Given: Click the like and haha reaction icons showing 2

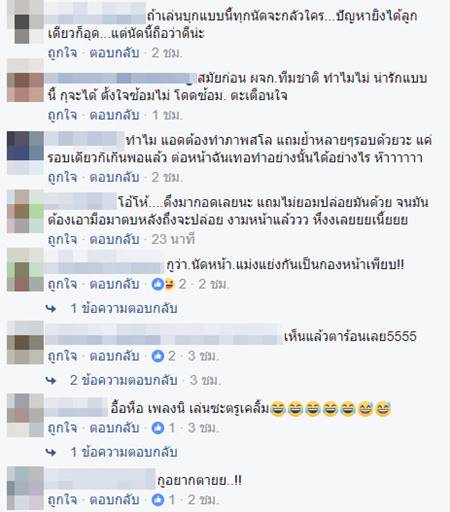Looking at the screenshot, I should [163, 284].
